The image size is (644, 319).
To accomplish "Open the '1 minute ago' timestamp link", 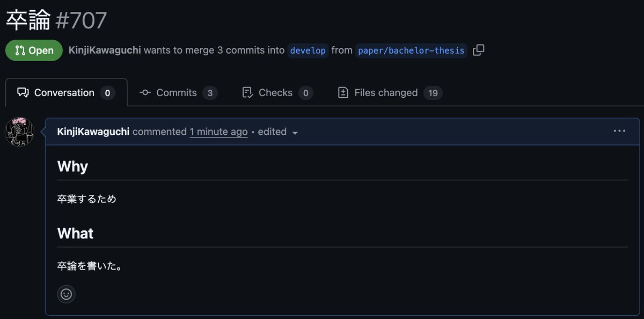I will [218, 132].
